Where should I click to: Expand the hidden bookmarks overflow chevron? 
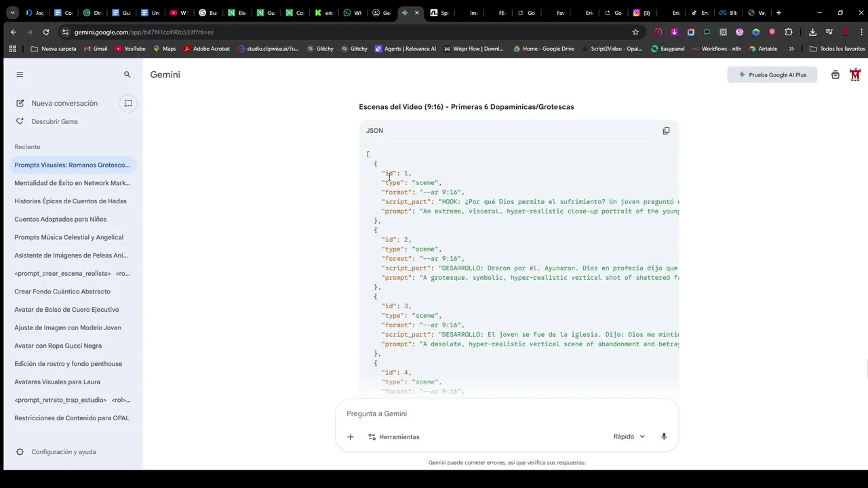point(791,49)
